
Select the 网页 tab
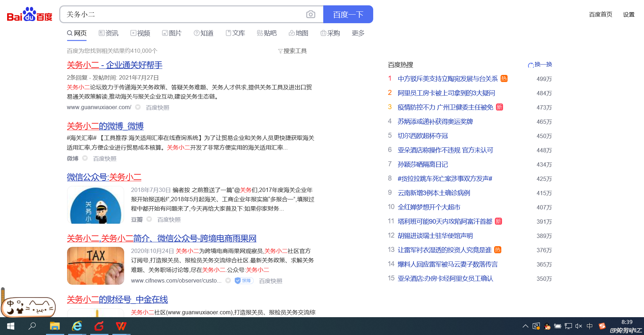click(x=77, y=33)
